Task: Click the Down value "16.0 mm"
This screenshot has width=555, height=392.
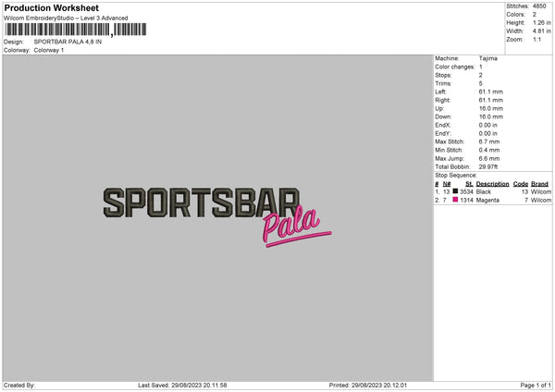Action: click(x=491, y=116)
